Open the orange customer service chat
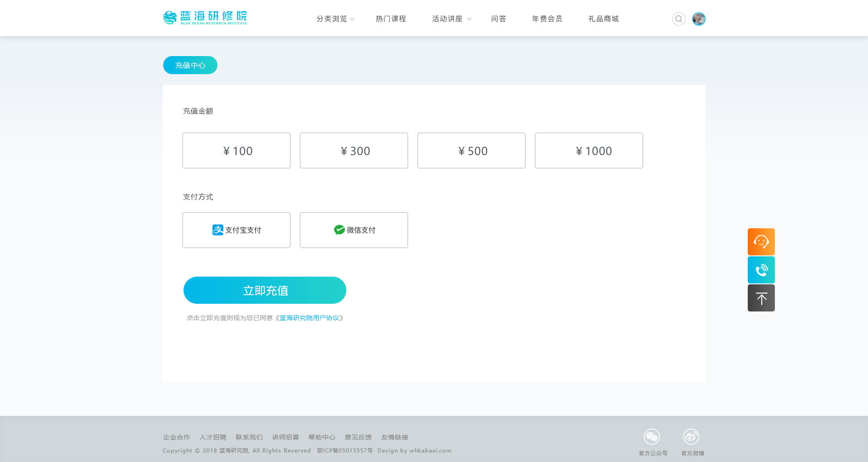The image size is (868, 462). (761, 242)
